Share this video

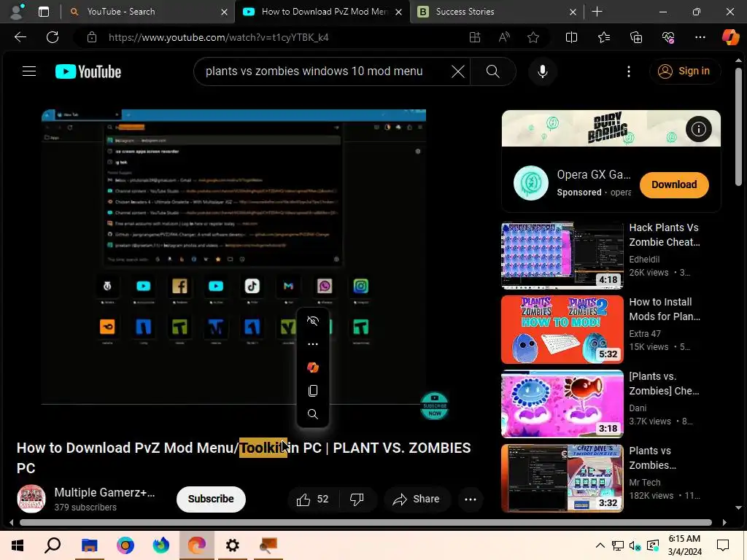coord(416,499)
